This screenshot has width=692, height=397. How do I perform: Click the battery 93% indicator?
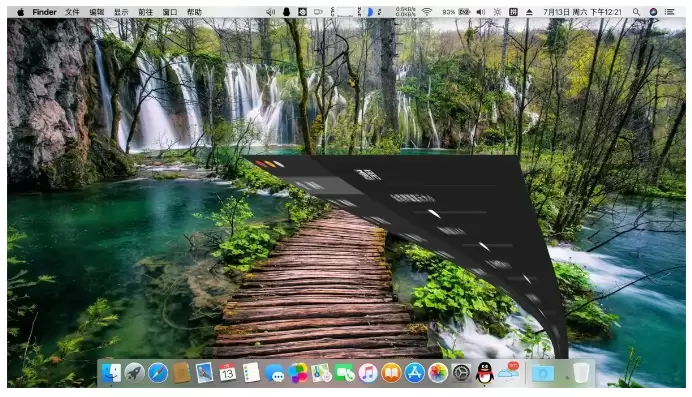tap(456, 12)
